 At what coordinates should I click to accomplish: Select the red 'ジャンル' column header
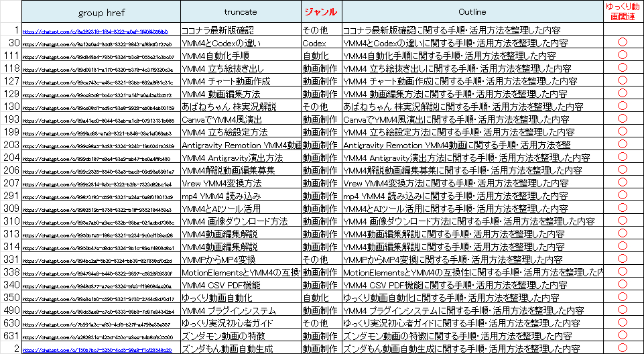321,12
